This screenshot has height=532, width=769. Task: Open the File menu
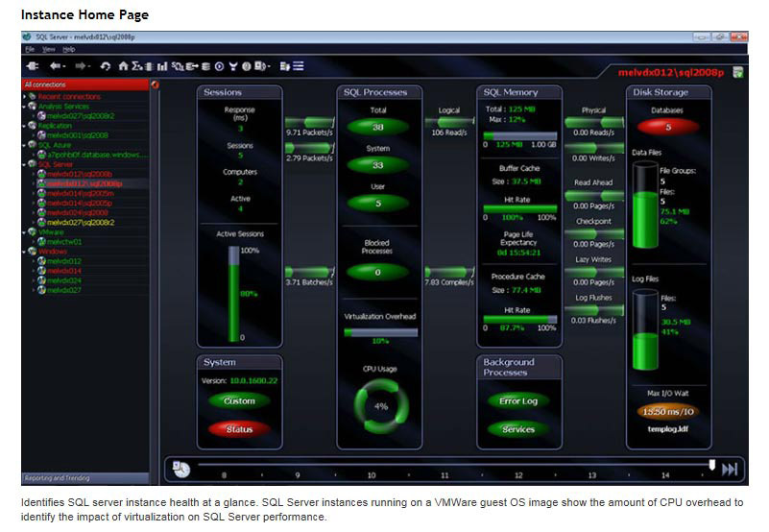30,49
